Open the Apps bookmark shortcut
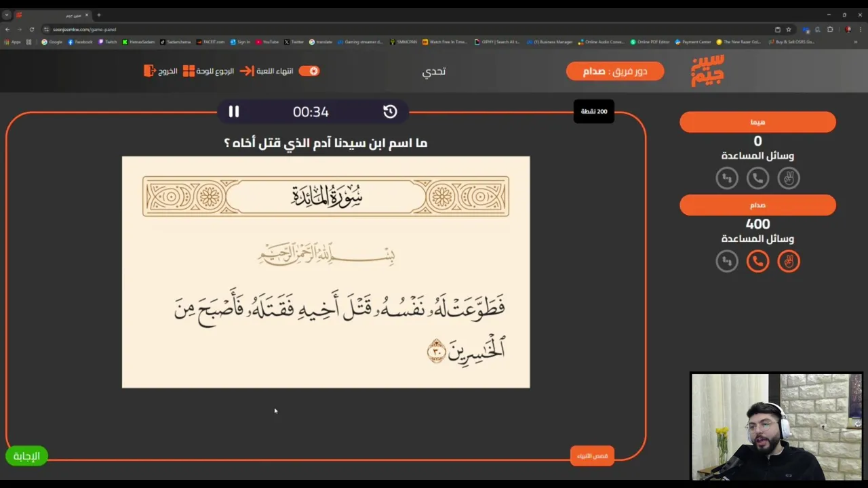This screenshot has width=868, height=488. [12, 42]
